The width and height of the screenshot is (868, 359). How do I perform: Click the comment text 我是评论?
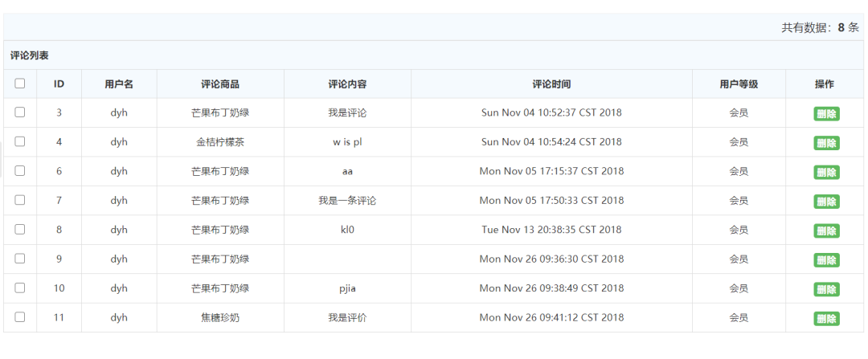click(348, 113)
